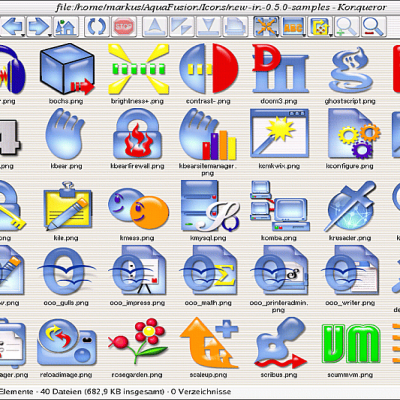This screenshot has height=400, width=400.
Task: Select the kile.png clipboard pencil icon
Action: [67, 206]
